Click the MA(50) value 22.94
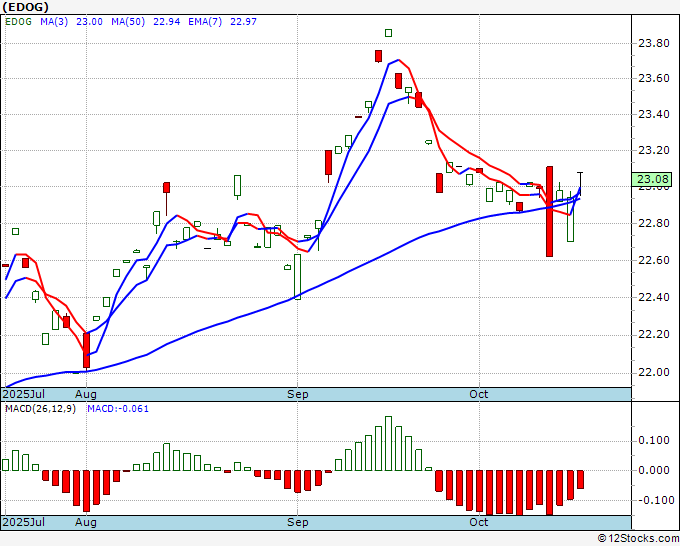Image resolution: width=680 pixels, height=546 pixels. pos(167,22)
